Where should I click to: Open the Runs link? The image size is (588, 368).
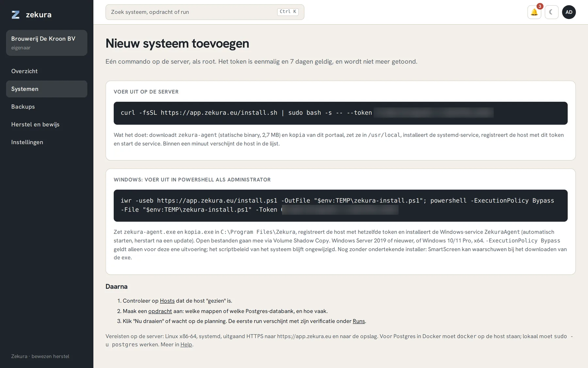click(x=359, y=321)
